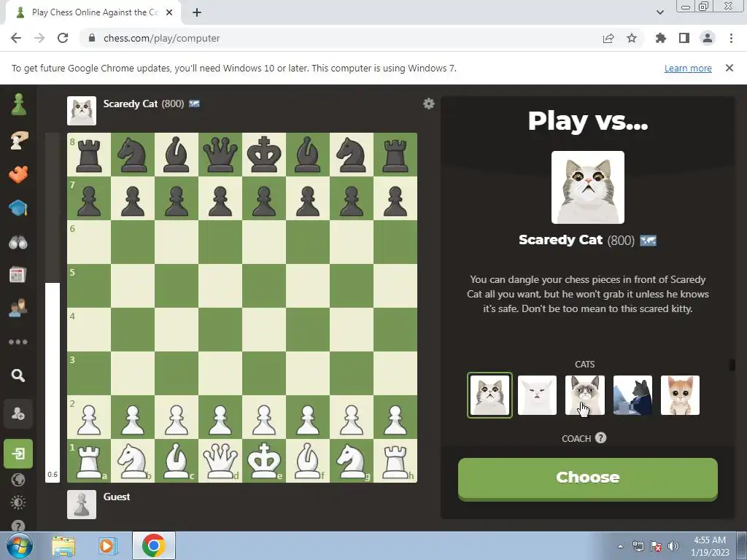Image resolution: width=747 pixels, height=560 pixels.
Task: Click the Guest avatar below the board
Action: tap(82, 505)
